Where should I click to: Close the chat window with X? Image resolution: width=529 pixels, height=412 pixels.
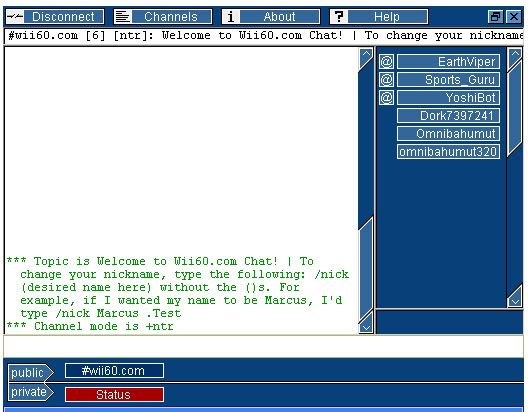pyautogui.click(x=514, y=17)
